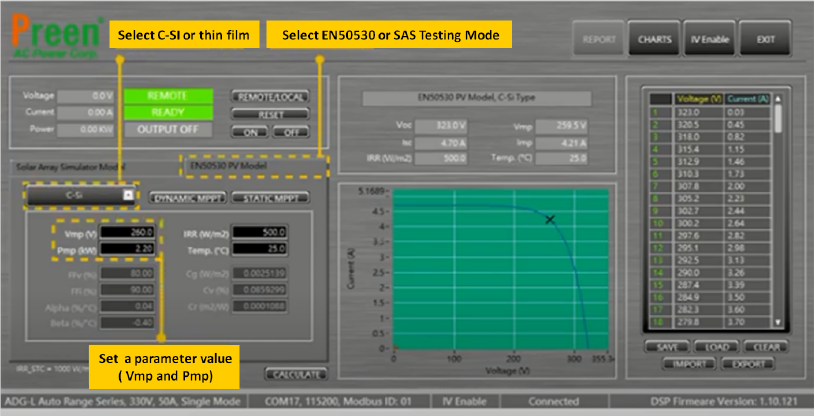Select row 1 voltage 323.0
This screenshot has width=815, height=417.
pyautogui.click(x=699, y=112)
